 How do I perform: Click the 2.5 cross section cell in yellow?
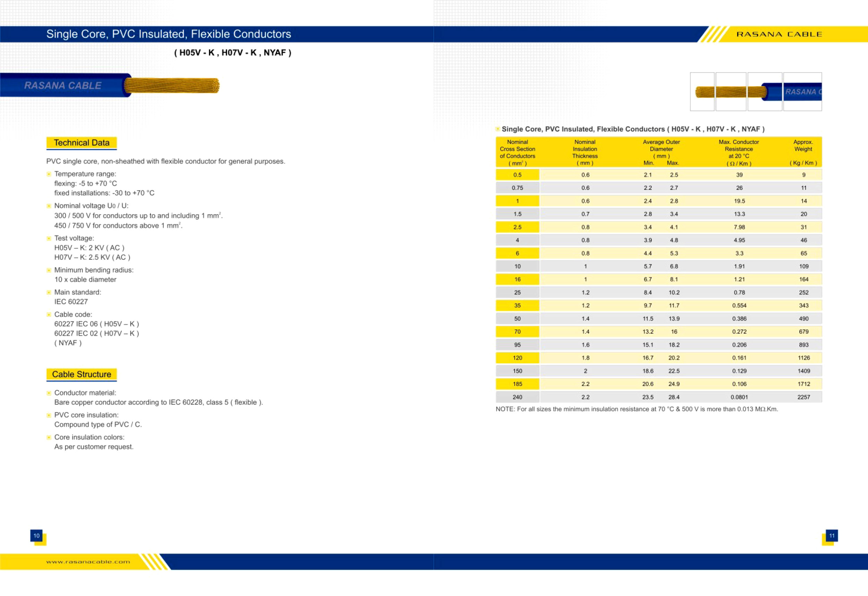[517, 227]
